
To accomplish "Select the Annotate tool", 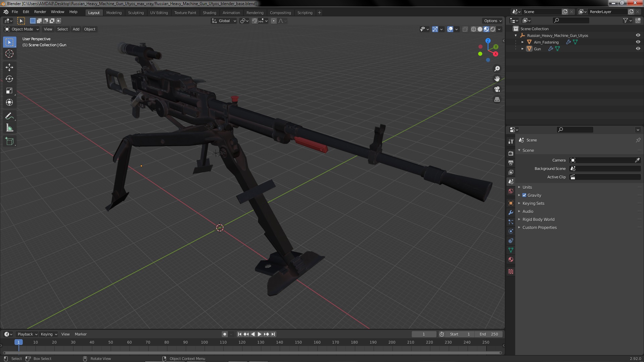I will (x=9, y=116).
